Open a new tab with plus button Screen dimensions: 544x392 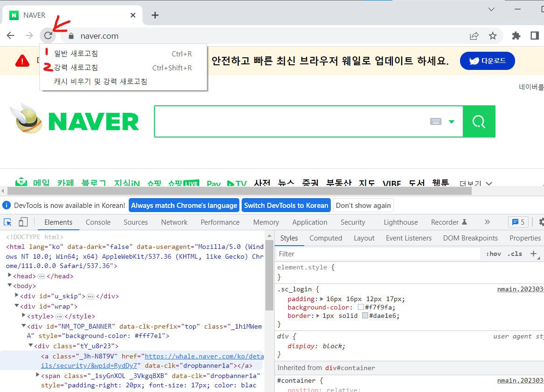point(155,15)
